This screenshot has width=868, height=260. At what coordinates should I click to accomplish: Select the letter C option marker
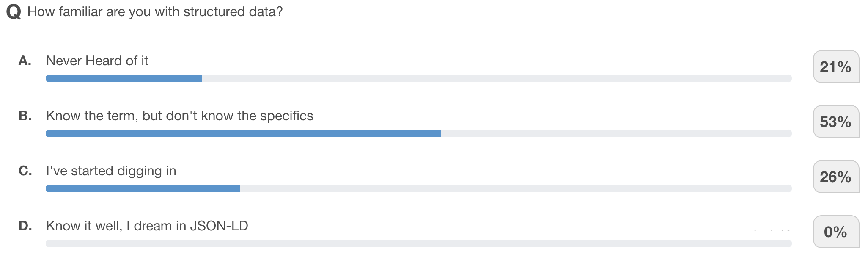click(x=25, y=171)
